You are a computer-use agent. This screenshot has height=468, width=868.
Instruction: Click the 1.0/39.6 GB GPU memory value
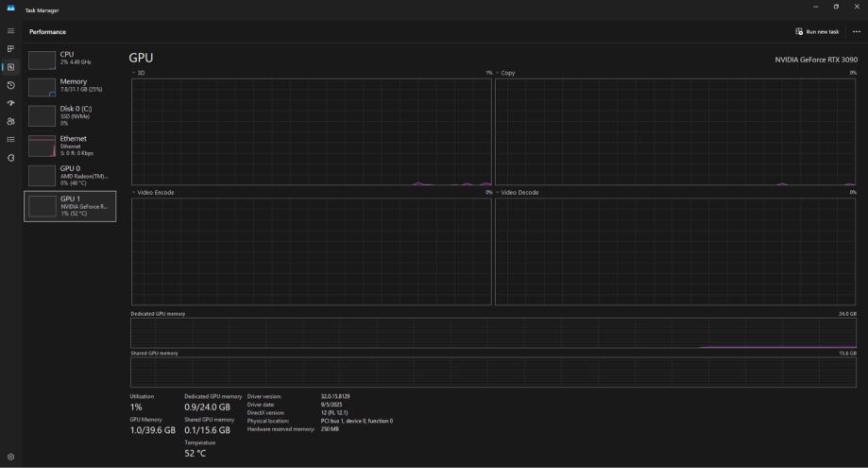(152, 430)
